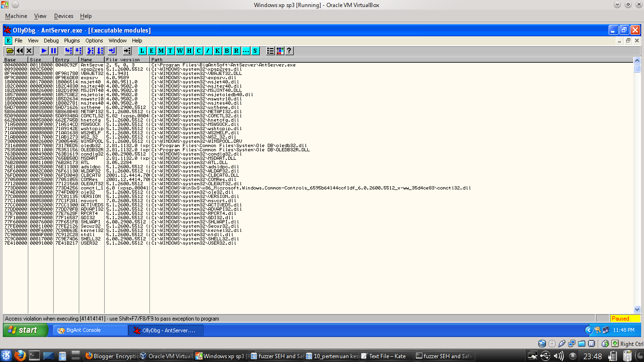
Task: Click the File version column header
Action: coord(127,60)
